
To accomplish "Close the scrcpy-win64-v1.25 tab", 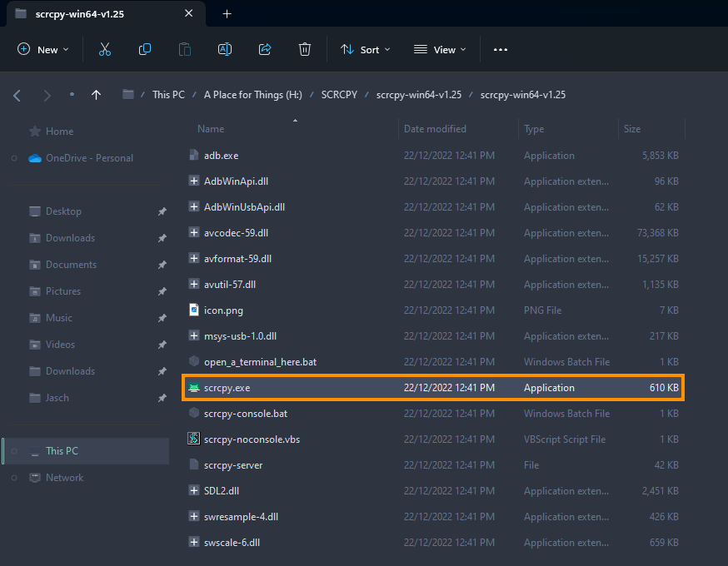I will pyautogui.click(x=188, y=13).
